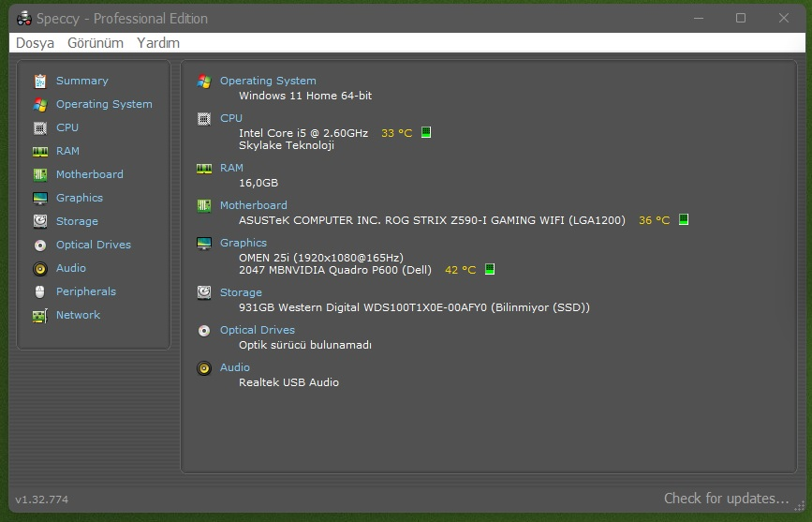Open the Dosya menu
The image size is (812, 522).
tap(35, 43)
